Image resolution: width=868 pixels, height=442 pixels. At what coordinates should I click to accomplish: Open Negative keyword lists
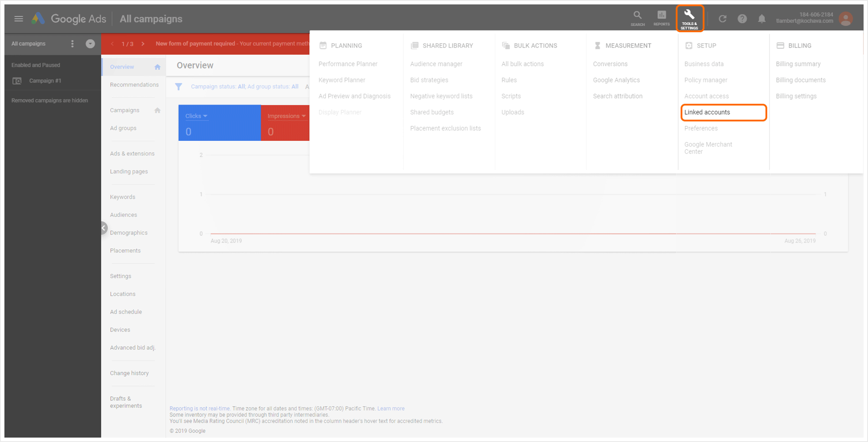pos(441,96)
